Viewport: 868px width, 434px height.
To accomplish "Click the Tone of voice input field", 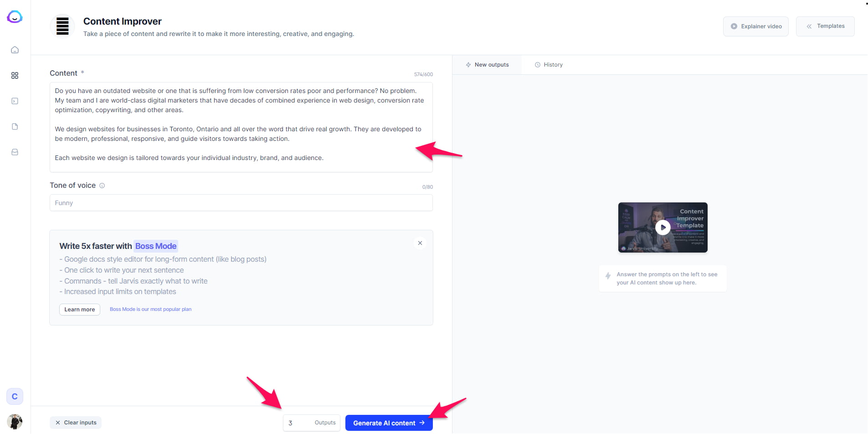I will pos(241,203).
